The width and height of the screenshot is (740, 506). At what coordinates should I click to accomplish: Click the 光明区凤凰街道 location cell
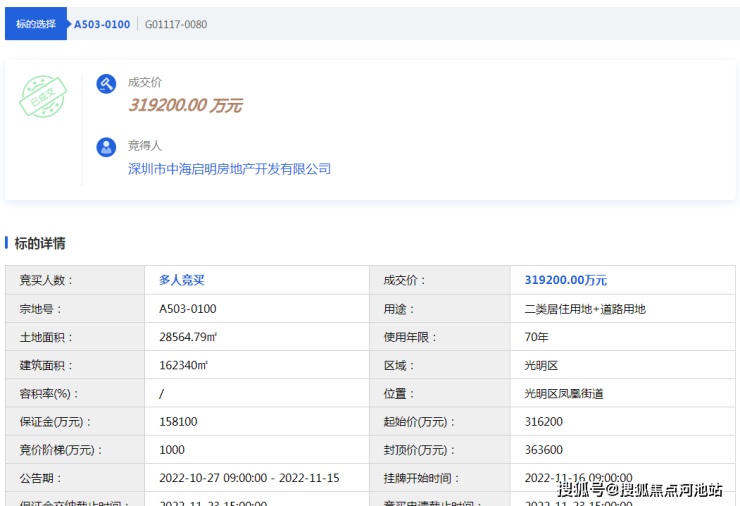point(564,394)
